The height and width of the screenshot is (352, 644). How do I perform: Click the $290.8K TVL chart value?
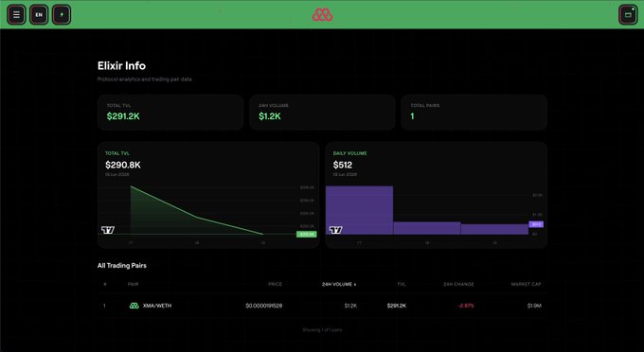tap(123, 165)
